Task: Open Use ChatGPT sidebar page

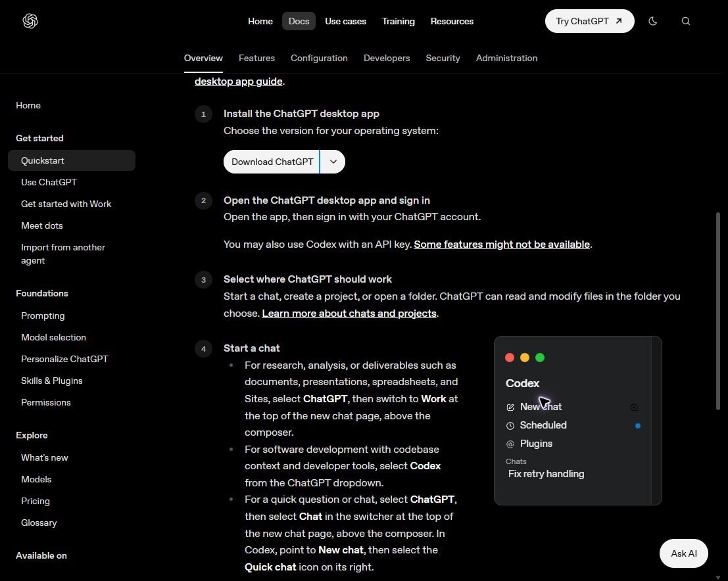Action: pyautogui.click(x=49, y=182)
